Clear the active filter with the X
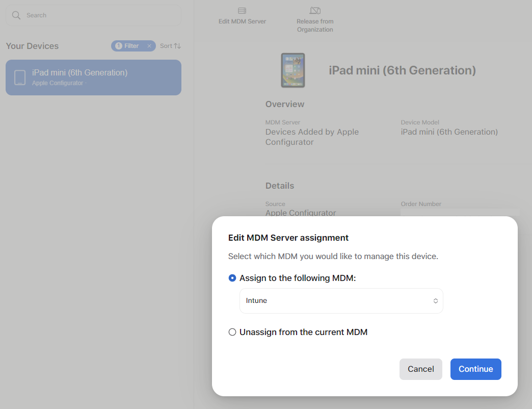Screen dimensions: 532x409 tap(149, 46)
